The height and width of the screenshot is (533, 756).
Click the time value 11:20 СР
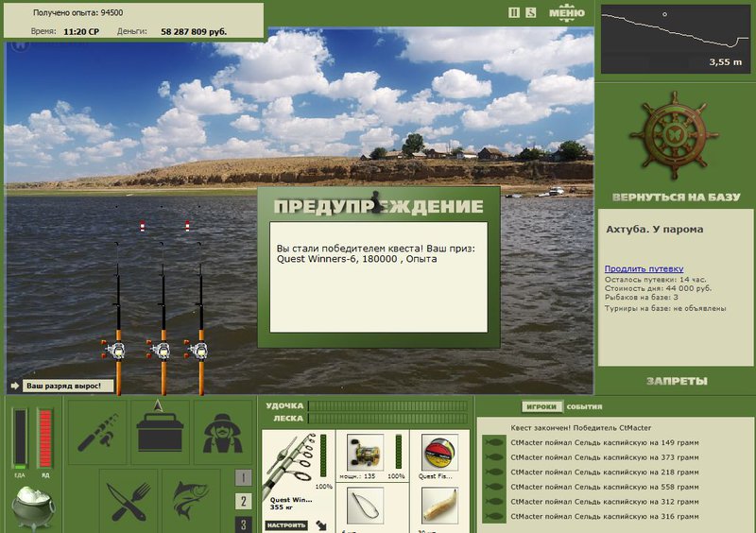[81, 32]
